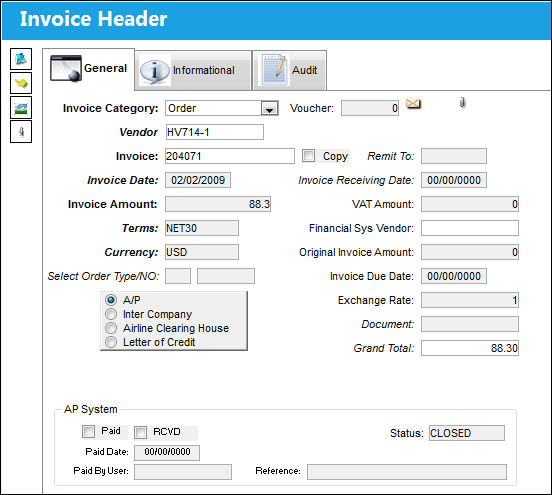The height and width of the screenshot is (495, 552).
Task: Click the Invoice number field 204071
Action: click(230, 156)
